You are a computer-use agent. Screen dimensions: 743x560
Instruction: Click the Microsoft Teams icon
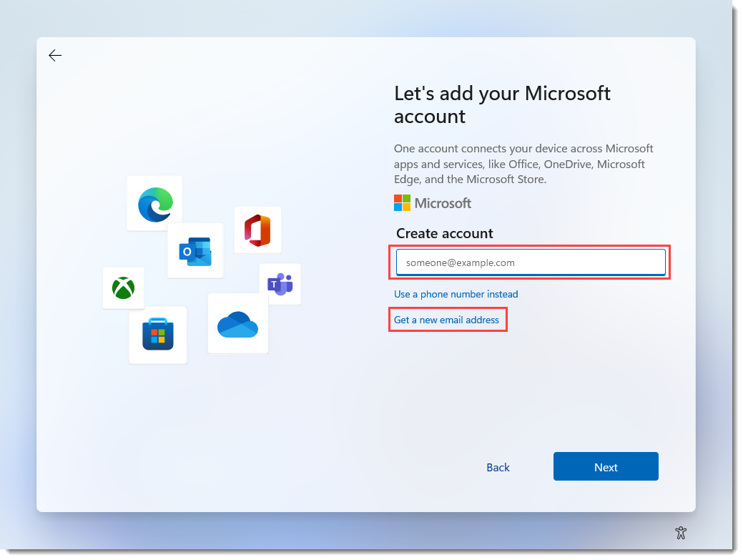pyautogui.click(x=280, y=284)
